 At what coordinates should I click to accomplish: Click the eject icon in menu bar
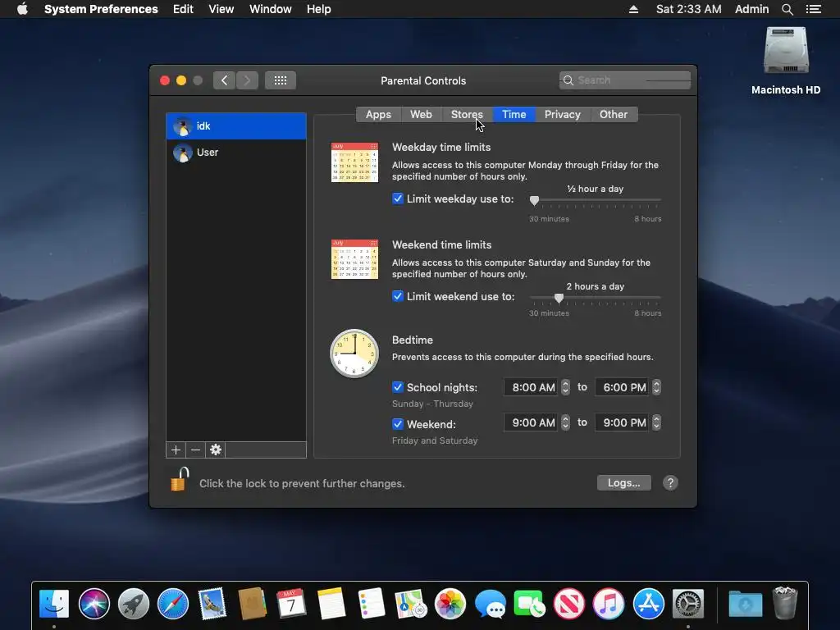coord(634,9)
